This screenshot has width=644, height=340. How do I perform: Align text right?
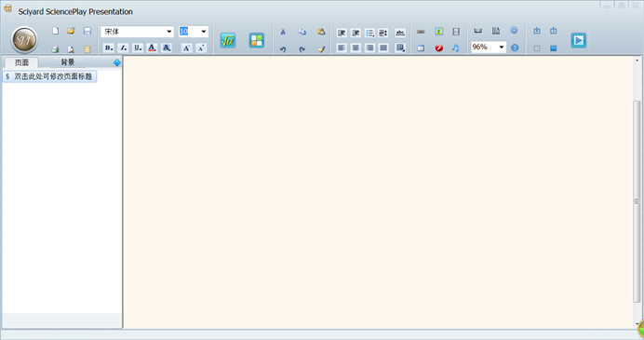tap(369, 48)
